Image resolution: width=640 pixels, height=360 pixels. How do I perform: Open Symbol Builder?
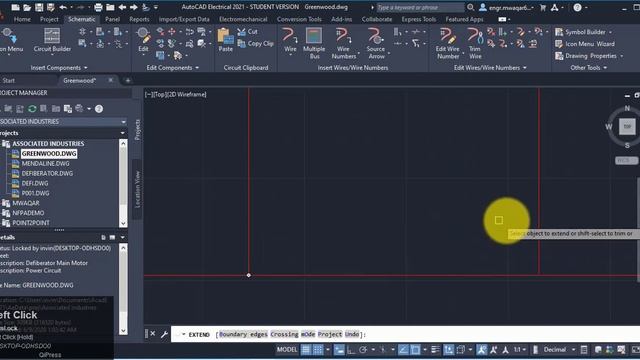(584, 32)
